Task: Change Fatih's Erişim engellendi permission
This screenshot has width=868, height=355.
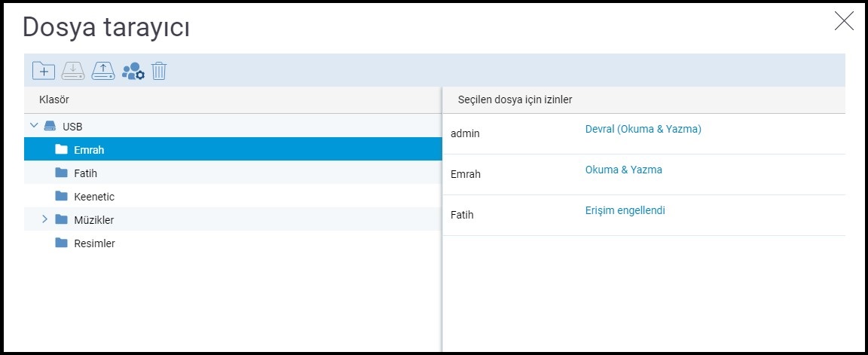Action: coord(625,210)
